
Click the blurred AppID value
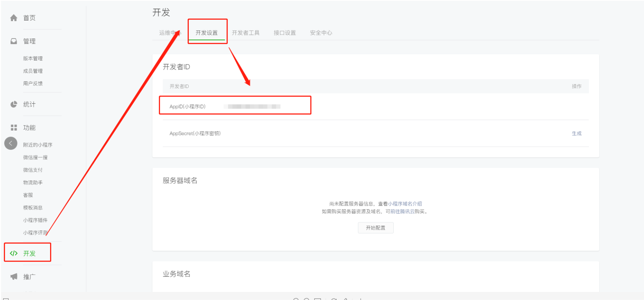252,106
